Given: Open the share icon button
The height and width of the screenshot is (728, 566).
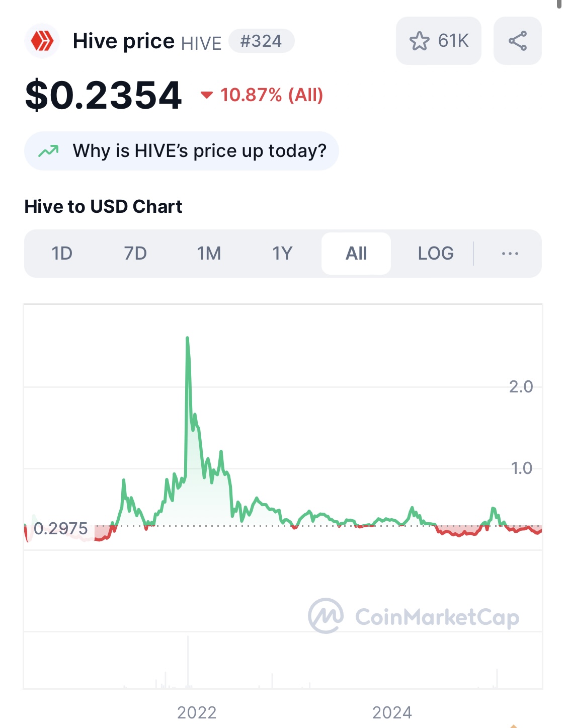Looking at the screenshot, I should tap(517, 41).
